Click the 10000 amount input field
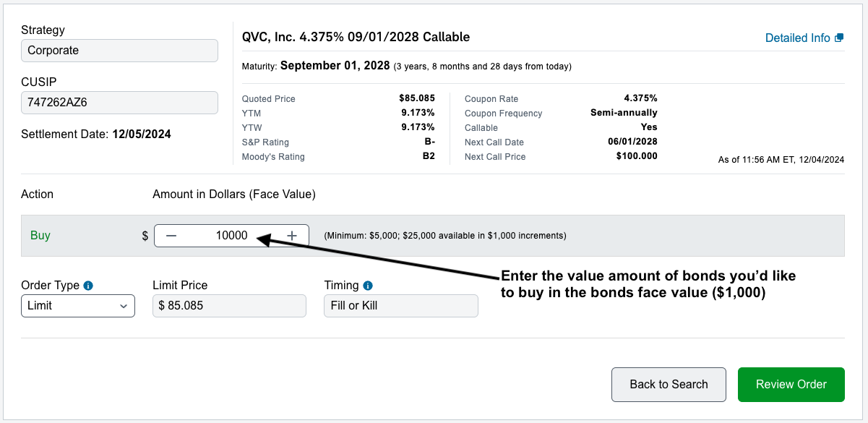The width and height of the screenshot is (868, 423). click(x=231, y=236)
